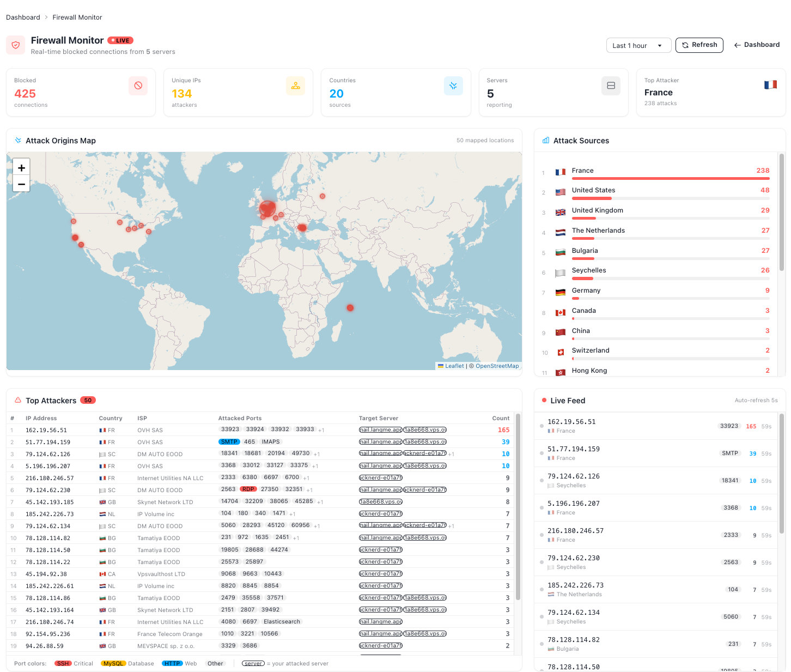Click the RDP port badge in row 6

[248, 489]
